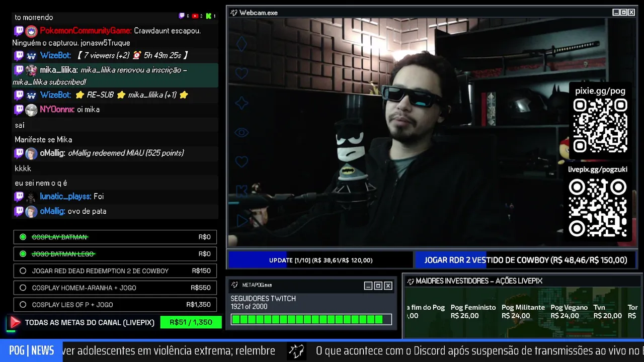Viewport: 644px width, 362px height.
Task: Click the METAPOG.exe title bar app icon
Action: point(234,285)
